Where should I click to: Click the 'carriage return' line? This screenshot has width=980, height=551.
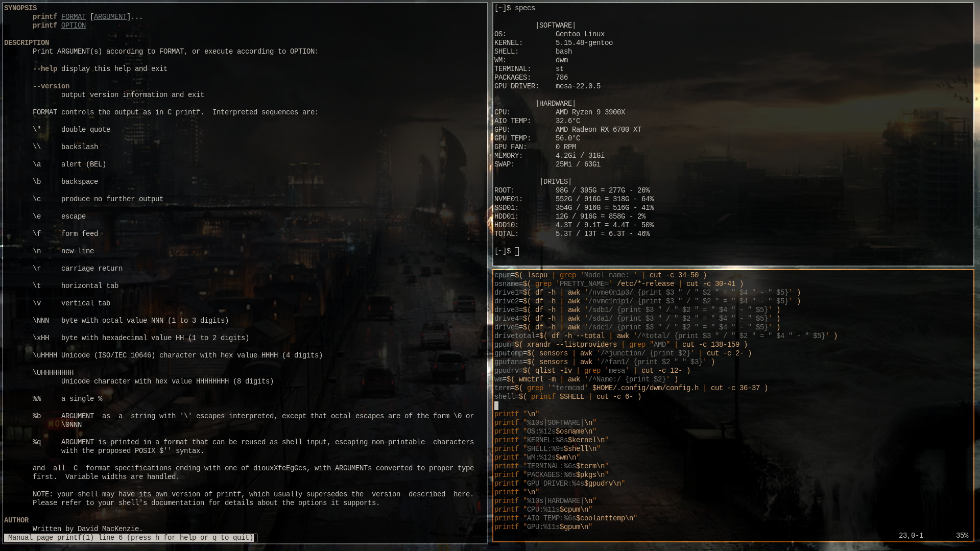point(78,269)
